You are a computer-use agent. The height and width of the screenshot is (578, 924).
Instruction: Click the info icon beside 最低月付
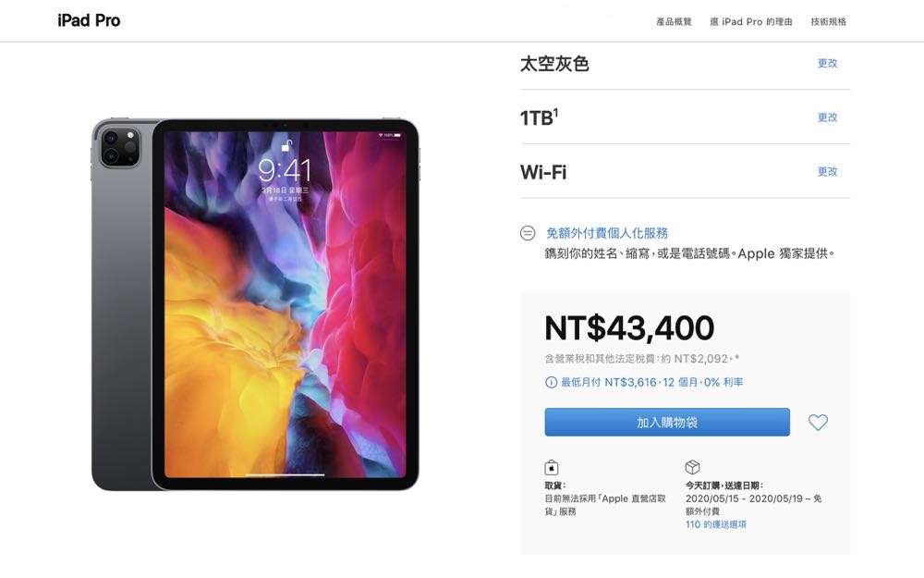click(x=551, y=382)
